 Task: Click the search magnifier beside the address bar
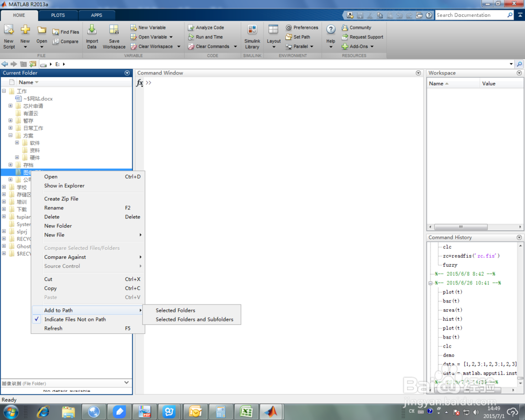519,64
